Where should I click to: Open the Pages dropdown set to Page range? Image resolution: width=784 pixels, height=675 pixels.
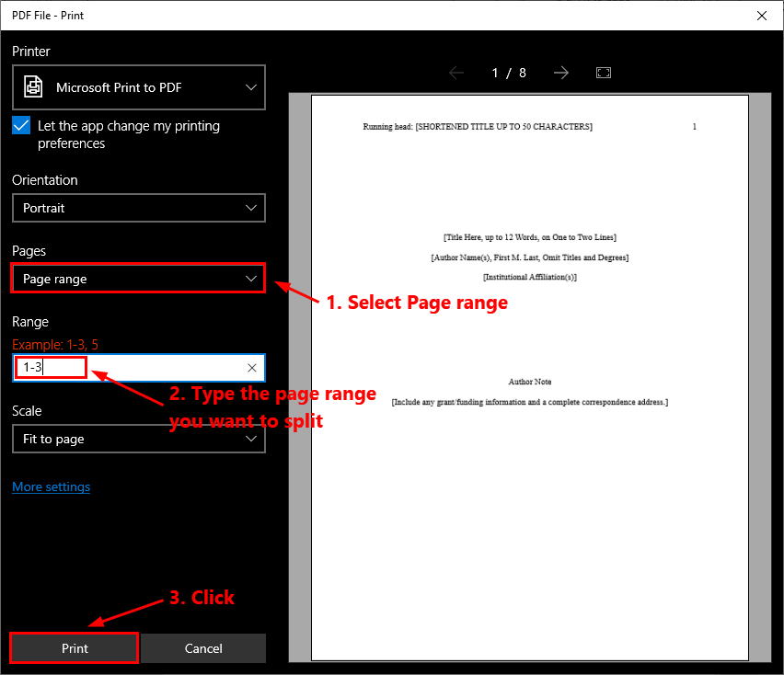tap(138, 278)
